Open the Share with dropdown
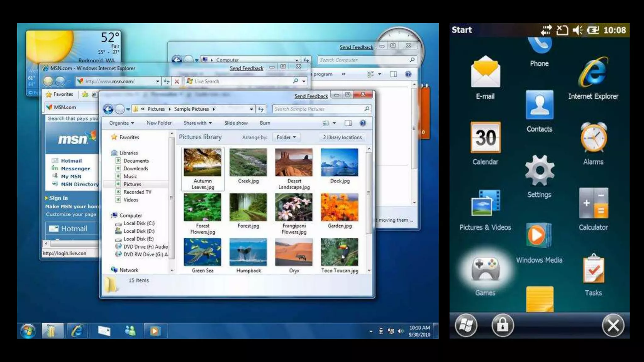Image resolution: width=644 pixels, height=362 pixels. coord(197,123)
